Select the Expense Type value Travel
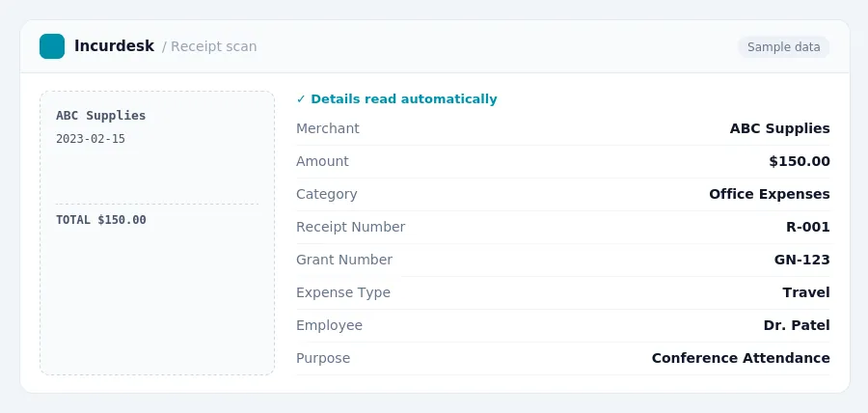Viewport: 868px width, 413px height. coord(805,292)
